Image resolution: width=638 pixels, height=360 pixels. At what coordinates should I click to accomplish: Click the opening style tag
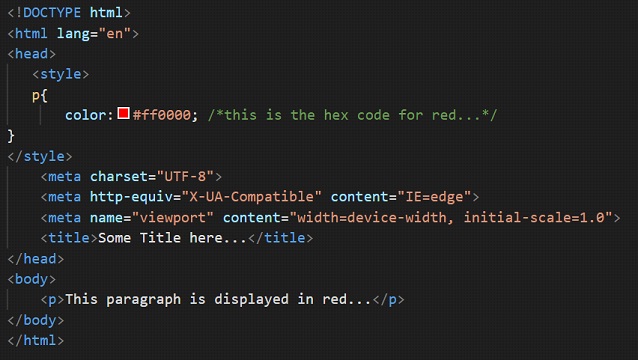(x=61, y=74)
